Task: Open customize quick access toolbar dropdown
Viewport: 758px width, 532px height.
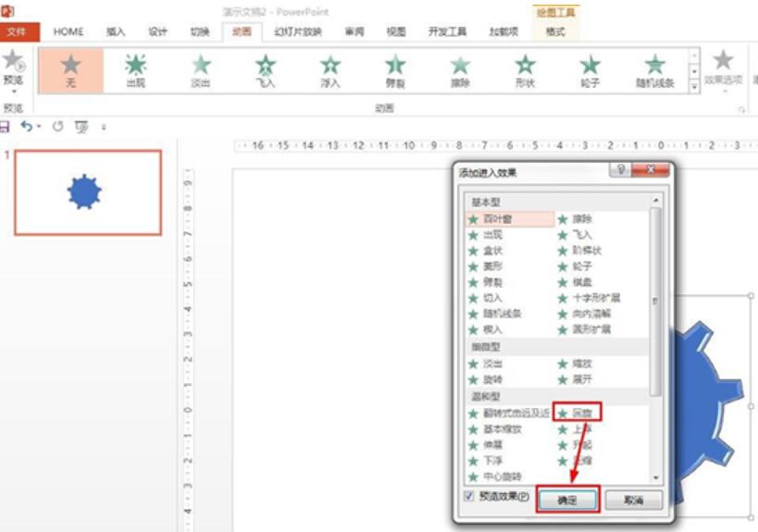Action: pos(104,127)
